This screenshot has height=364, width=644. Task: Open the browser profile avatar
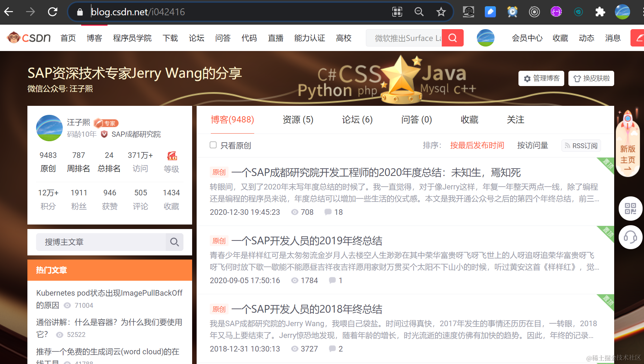(622, 12)
